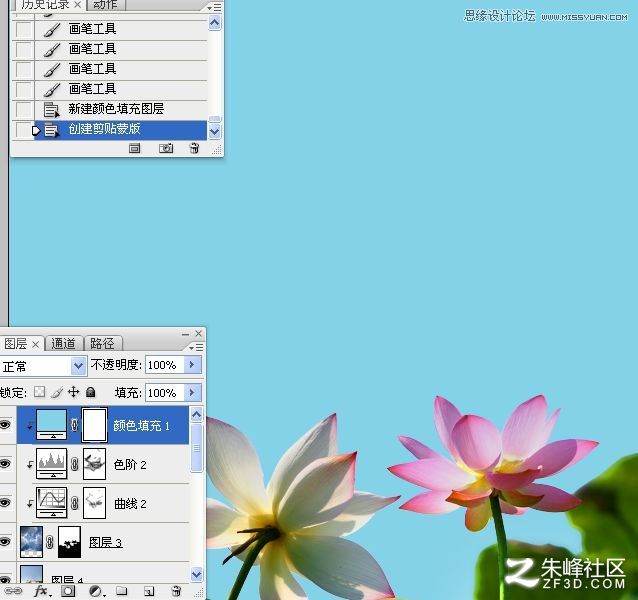Click history brush source marker on 创建剪贴蒙版

[x=36, y=131]
